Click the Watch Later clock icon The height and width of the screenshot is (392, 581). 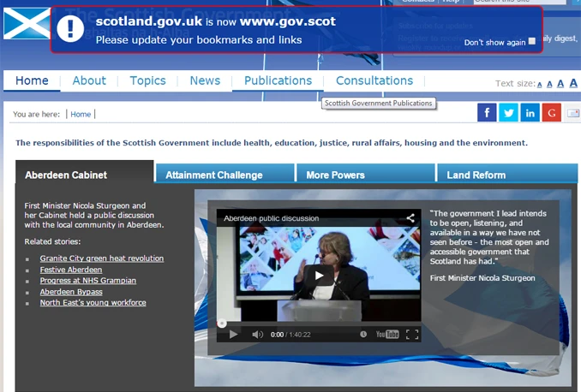pos(363,335)
